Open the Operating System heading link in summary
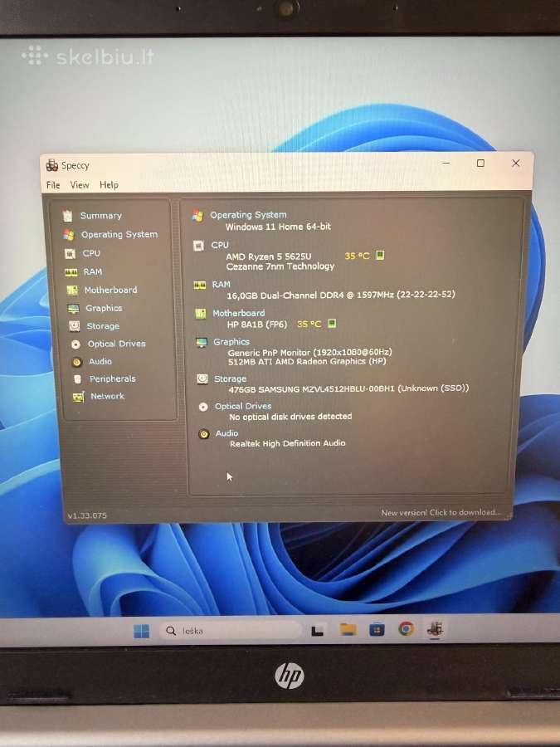The width and height of the screenshot is (560, 747). click(249, 215)
